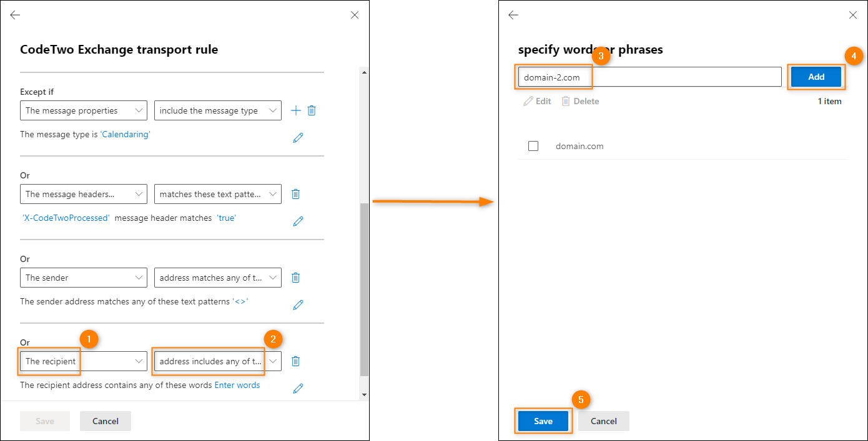Screen dimensions: 868x441
Task: Edit the X-CodeTwoProcessed header condition
Action: pos(298,221)
